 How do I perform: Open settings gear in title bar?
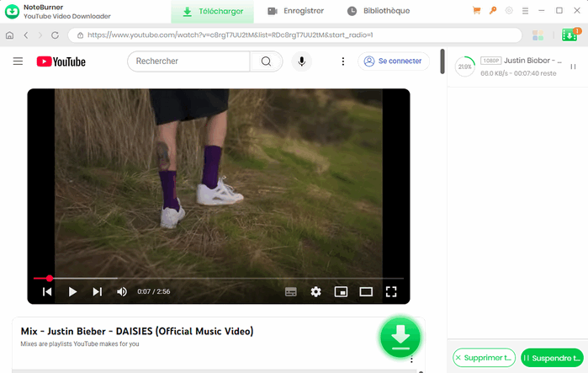point(509,10)
